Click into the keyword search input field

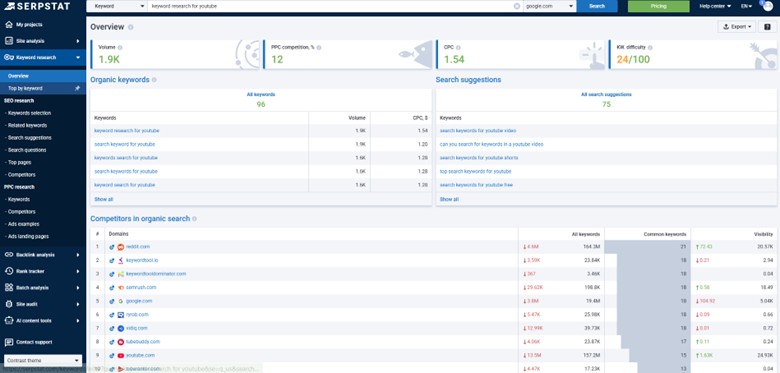click(x=331, y=6)
